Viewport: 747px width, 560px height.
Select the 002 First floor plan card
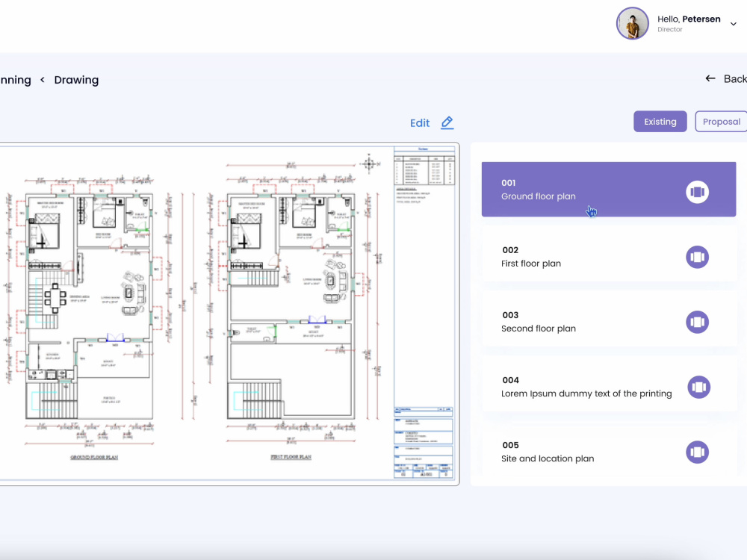(608, 255)
